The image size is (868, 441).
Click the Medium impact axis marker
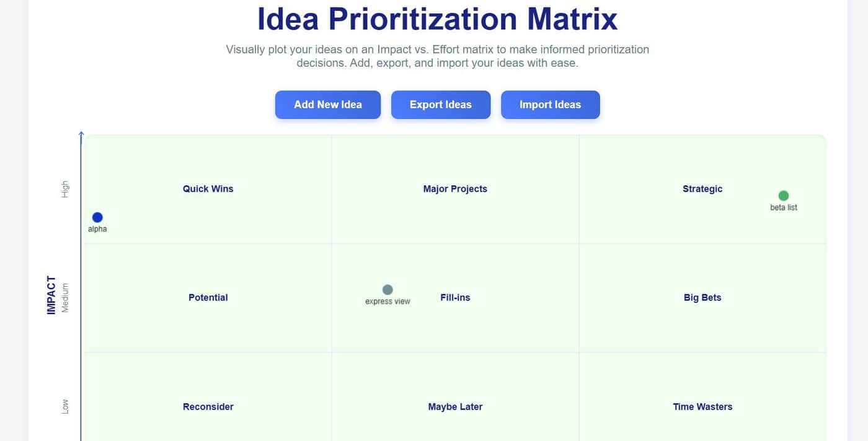click(x=65, y=298)
